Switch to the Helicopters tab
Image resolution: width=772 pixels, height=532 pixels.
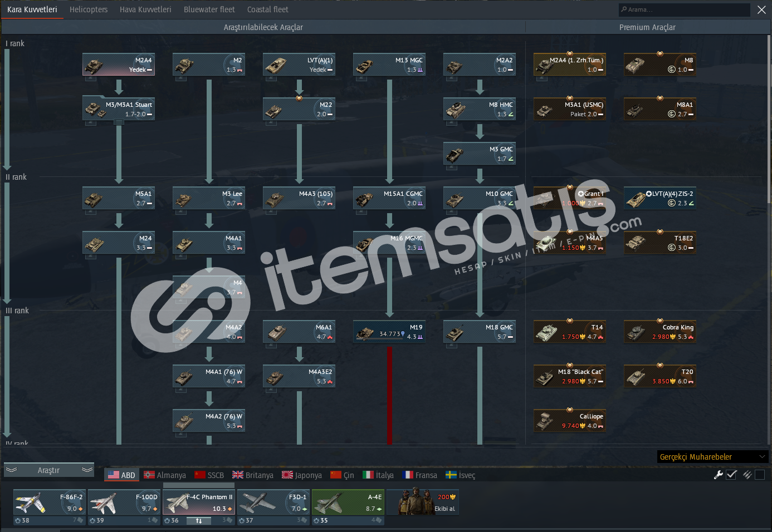pyautogui.click(x=89, y=9)
